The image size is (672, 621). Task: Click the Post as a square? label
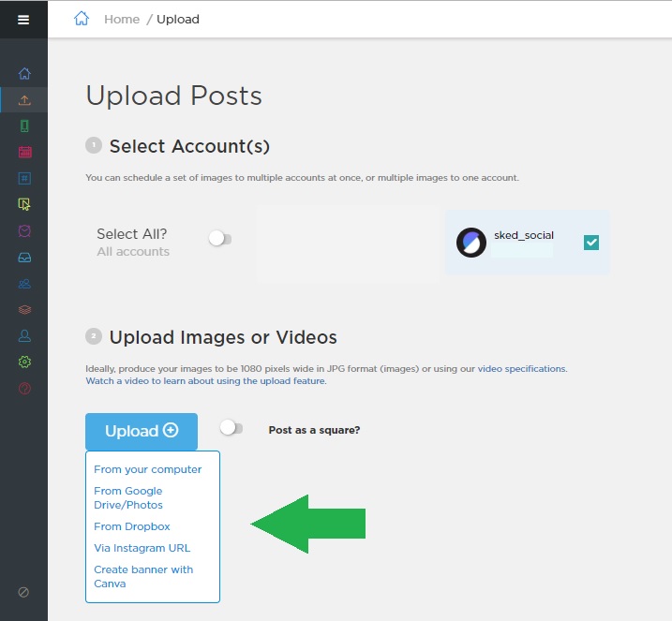(x=314, y=430)
